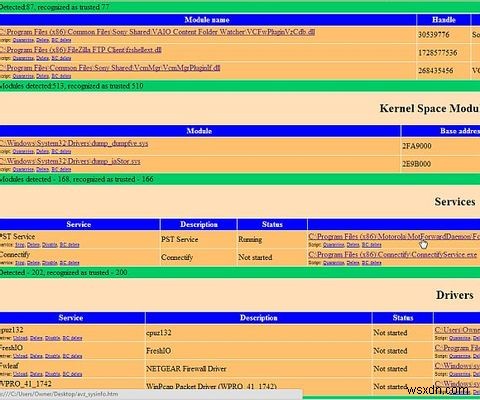480x400 pixels.
Task: BC delete the VCFwPluginVzCdb.dll module
Action: pyautogui.click(x=61, y=40)
